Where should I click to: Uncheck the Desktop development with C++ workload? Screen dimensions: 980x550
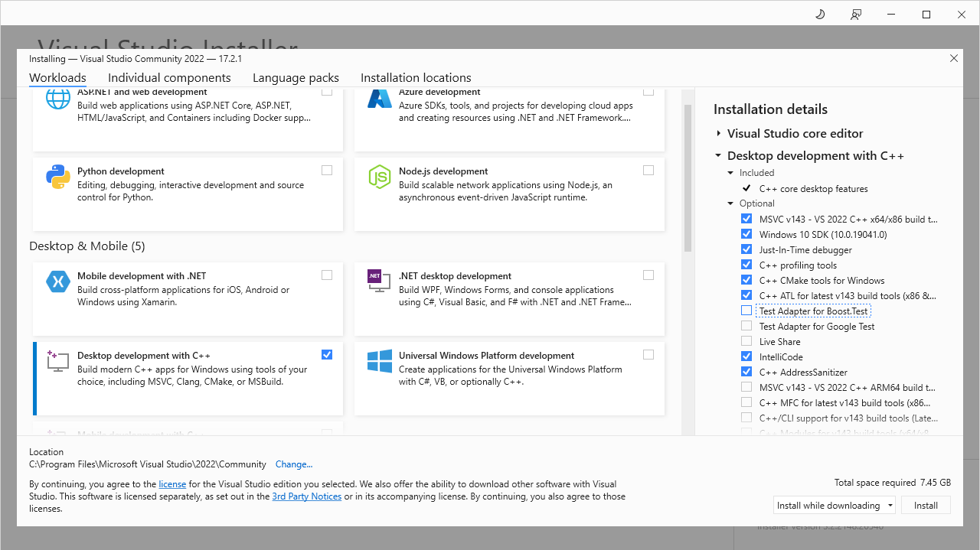pyautogui.click(x=327, y=355)
